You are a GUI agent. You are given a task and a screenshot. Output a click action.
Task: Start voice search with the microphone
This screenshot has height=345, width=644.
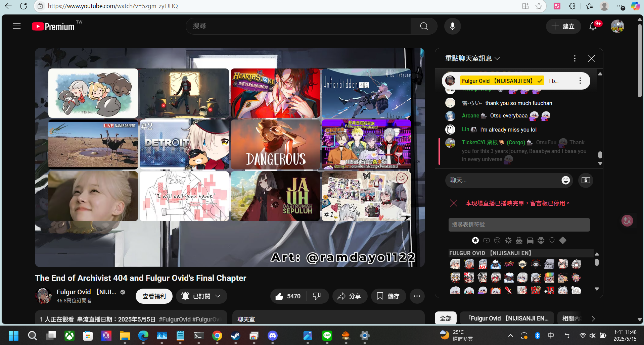[452, 26]
